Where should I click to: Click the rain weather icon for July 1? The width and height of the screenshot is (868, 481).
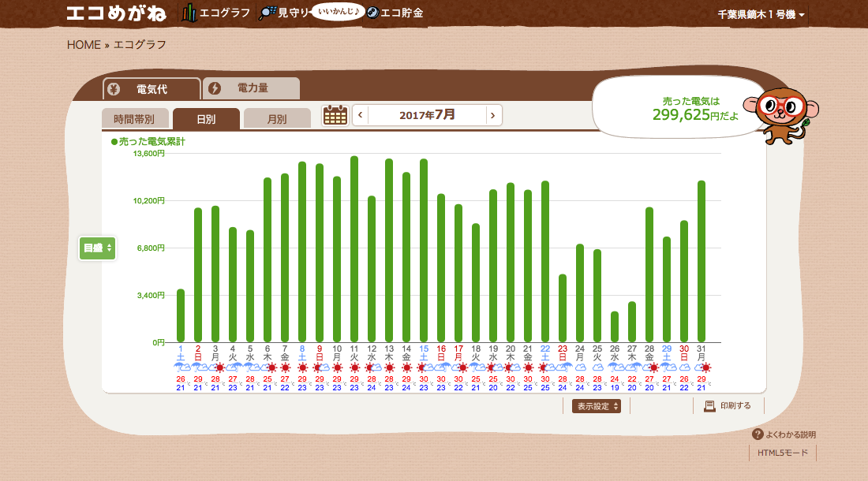pos(181,367)
